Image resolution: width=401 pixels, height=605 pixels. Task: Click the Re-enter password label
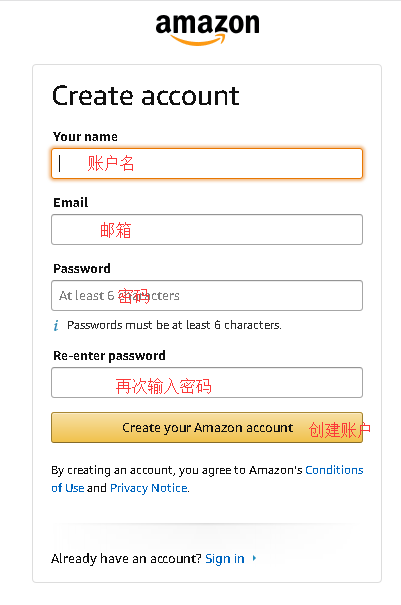point(109,356)
